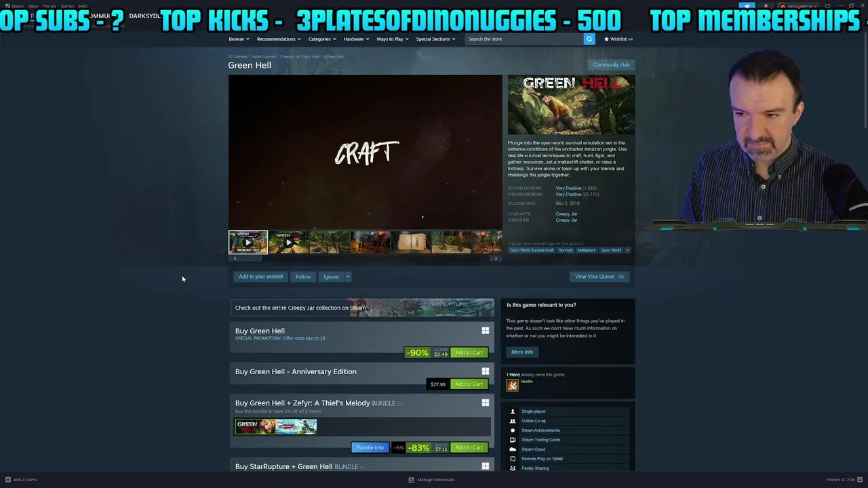Viewport: 868px width, 488px height.
Task: Select the second video thumbnail
Action: click(x=289, y=242)
